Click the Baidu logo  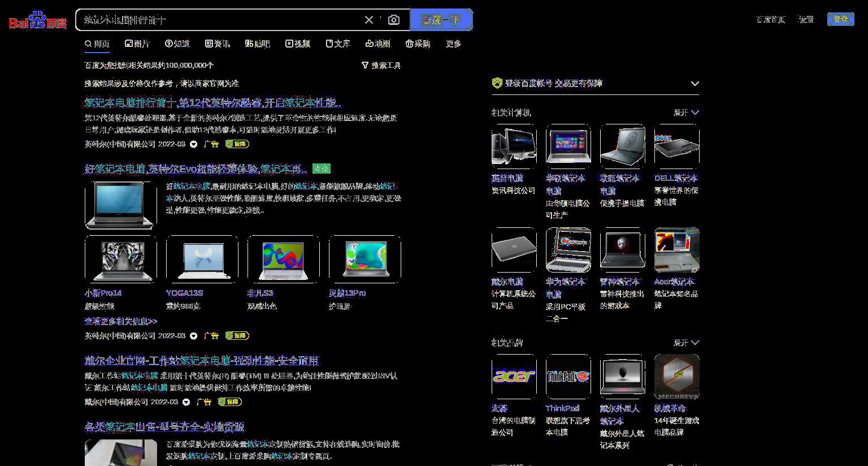pyautogui.click(x=38, y=20)
